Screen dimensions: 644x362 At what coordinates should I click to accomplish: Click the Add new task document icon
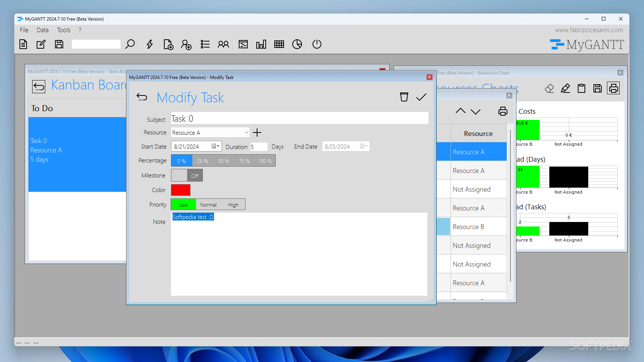168,45
